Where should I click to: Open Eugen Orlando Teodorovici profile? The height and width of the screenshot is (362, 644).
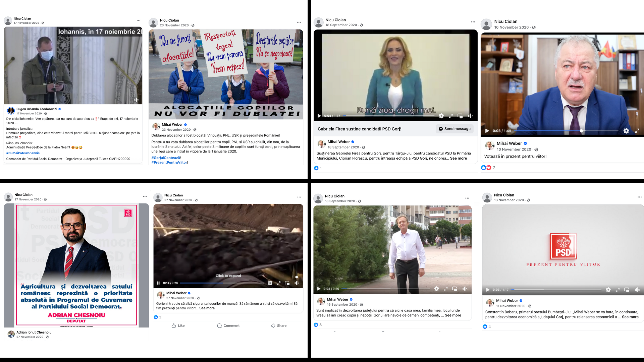(x=37, y=109)
